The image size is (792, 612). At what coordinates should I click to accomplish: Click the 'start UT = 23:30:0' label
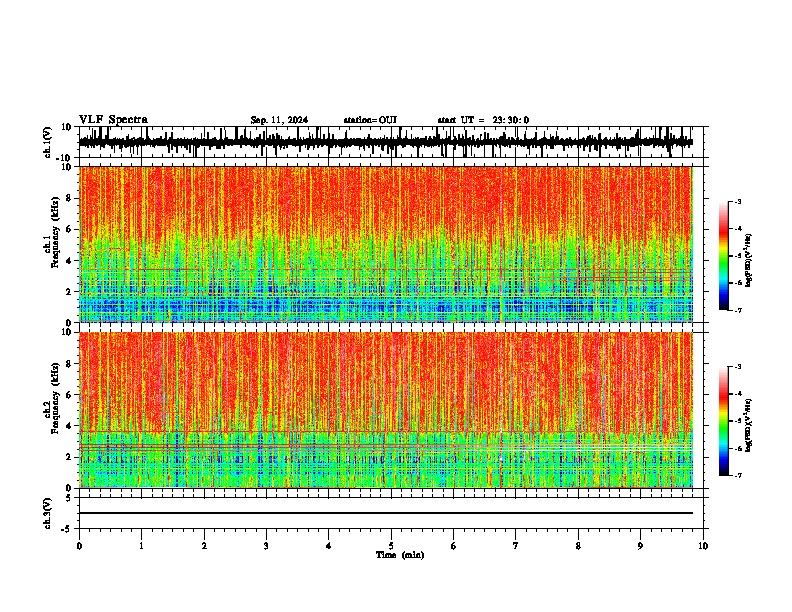[483, 120]
